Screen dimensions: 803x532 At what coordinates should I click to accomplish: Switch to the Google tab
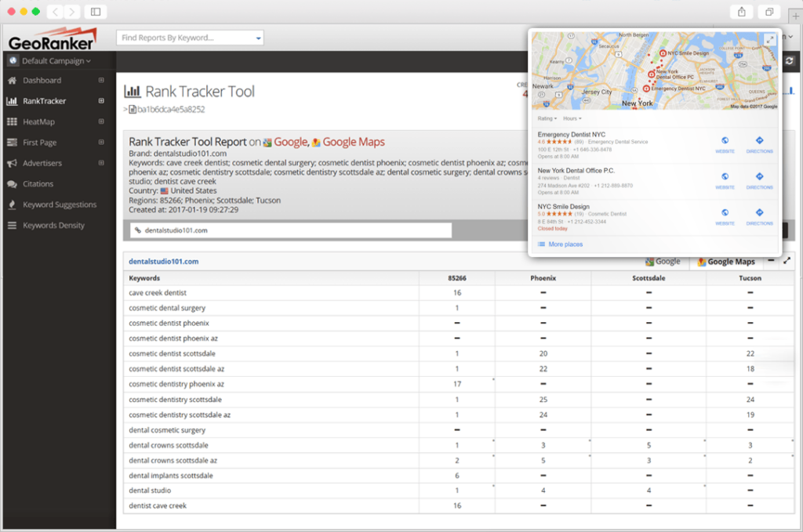click(663, 262)
